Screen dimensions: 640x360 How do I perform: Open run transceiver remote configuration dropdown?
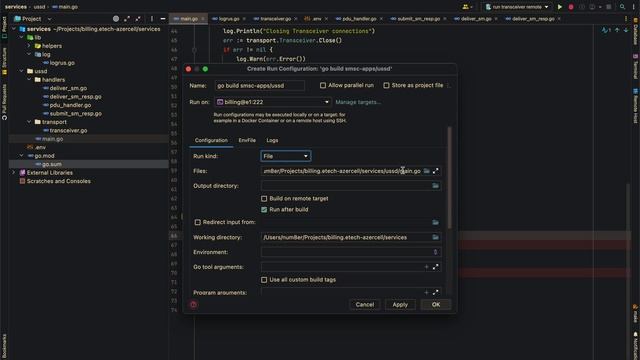coord(517,7)
